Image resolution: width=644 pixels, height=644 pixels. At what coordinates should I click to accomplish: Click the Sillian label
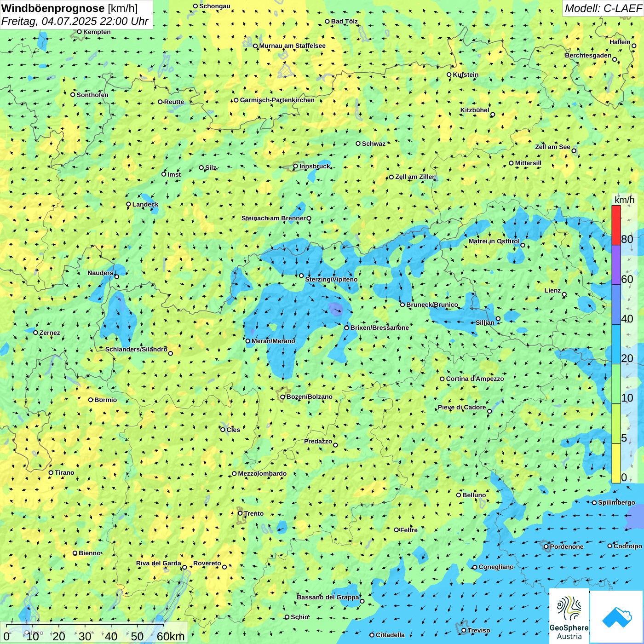(x=485, y=322)
